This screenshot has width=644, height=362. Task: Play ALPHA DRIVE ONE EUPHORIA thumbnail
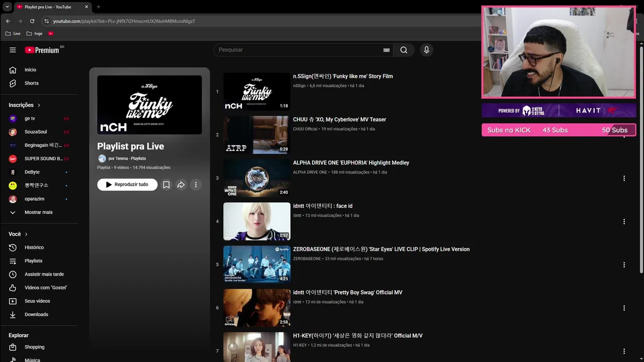click(x=257, y=178)
